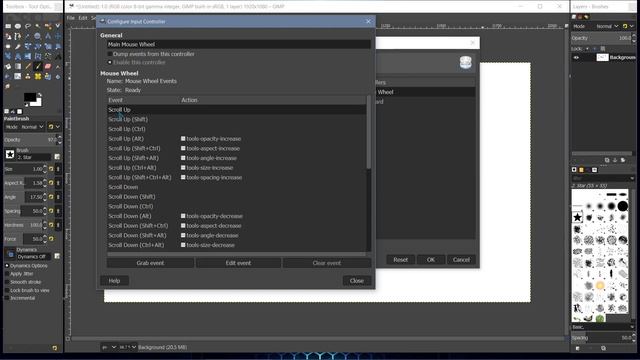The height and width of the screenshot is (360, 640).
Task: Swap foreground and background colors arrow
Action: (x=40, y=95)
